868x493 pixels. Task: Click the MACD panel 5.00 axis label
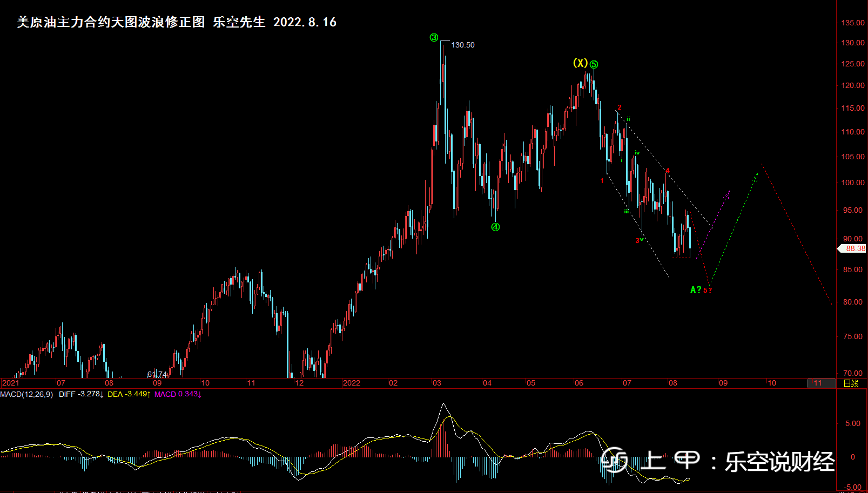[x=853, y=423]
